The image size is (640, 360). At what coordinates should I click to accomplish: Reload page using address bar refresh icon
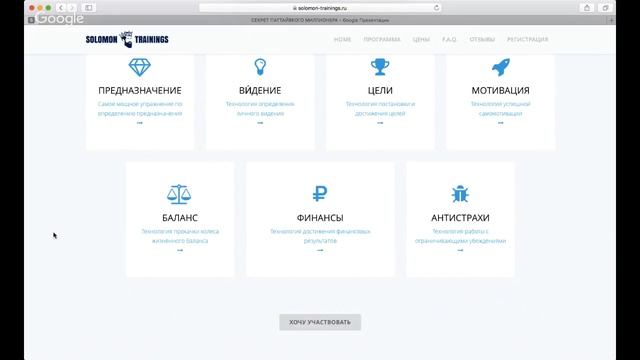(436, 8)
